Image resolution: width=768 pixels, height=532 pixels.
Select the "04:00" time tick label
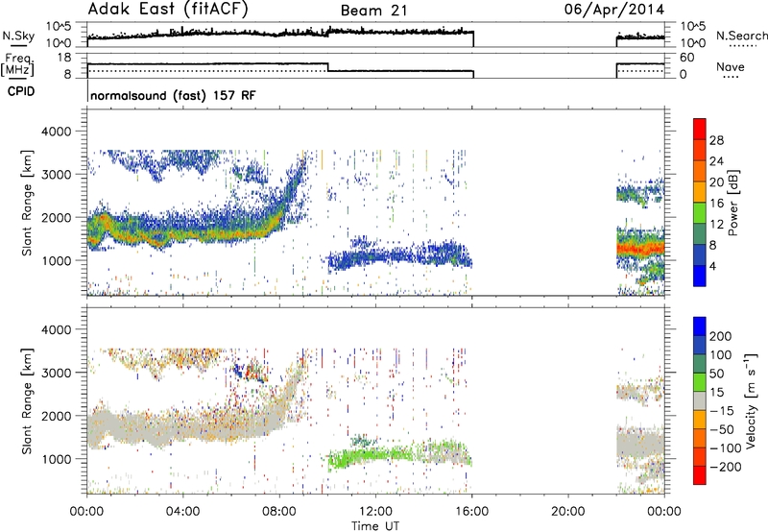click(x=183, y=512)
